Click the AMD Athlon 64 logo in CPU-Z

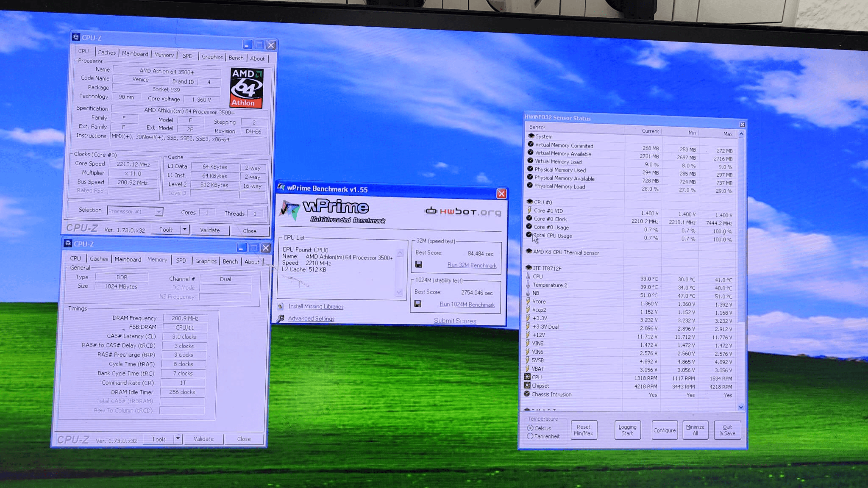[x=247, y=88]
